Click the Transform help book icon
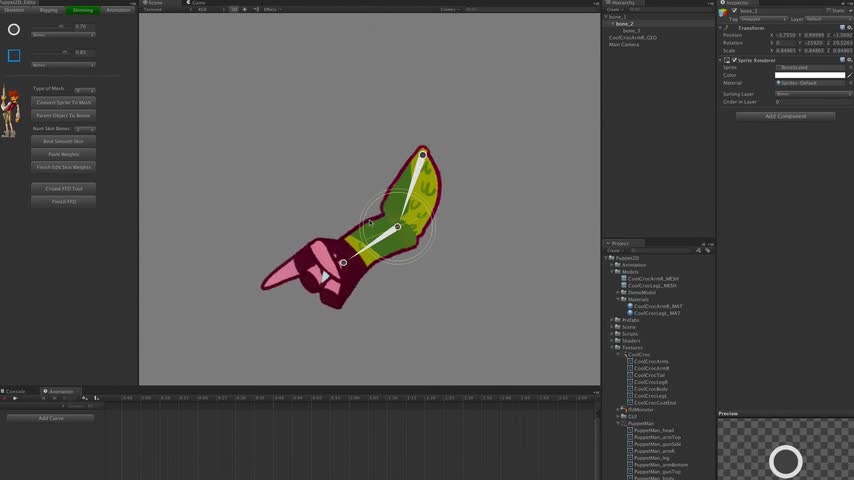This screenshot has width=854, height=480. pos(843,28)
